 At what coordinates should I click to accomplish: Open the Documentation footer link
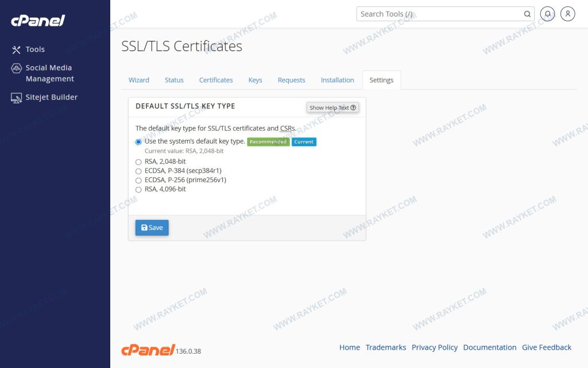(490, 347)
